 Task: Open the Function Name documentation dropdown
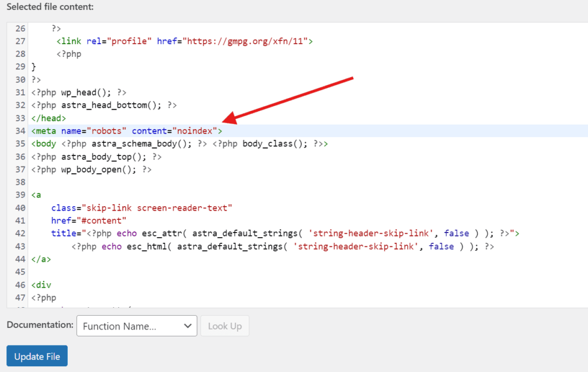[137, 326]
